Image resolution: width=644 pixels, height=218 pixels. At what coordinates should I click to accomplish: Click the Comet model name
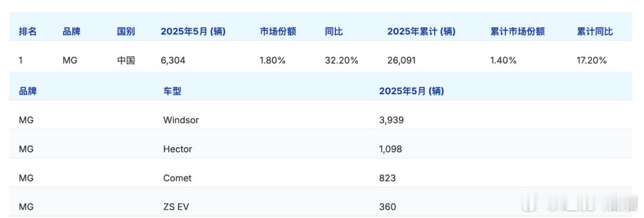[178, 178]
